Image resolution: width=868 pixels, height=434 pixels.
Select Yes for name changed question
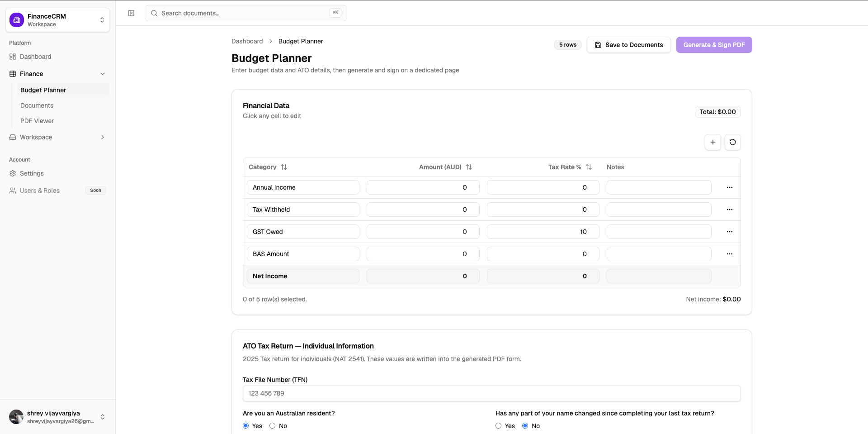click(498, 426)
